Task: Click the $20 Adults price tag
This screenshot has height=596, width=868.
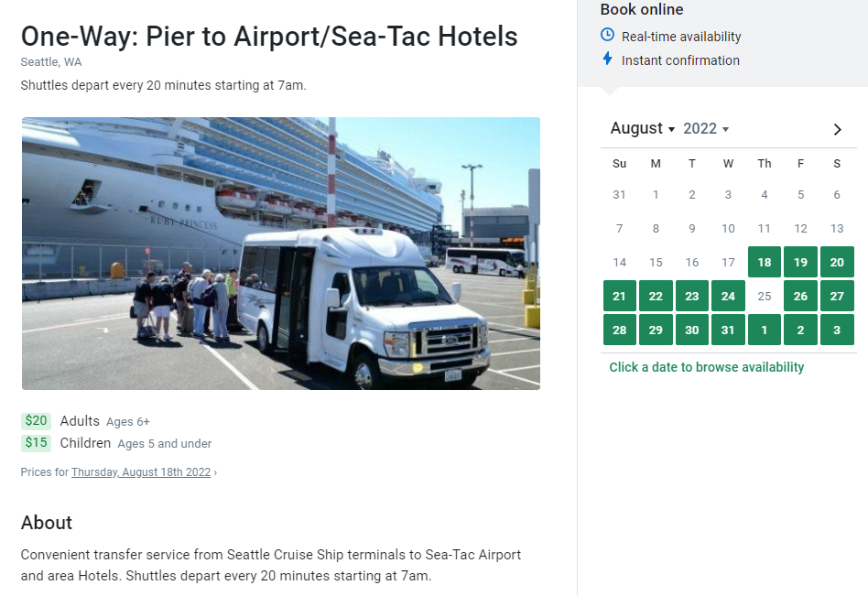Action: pos(36,420)
